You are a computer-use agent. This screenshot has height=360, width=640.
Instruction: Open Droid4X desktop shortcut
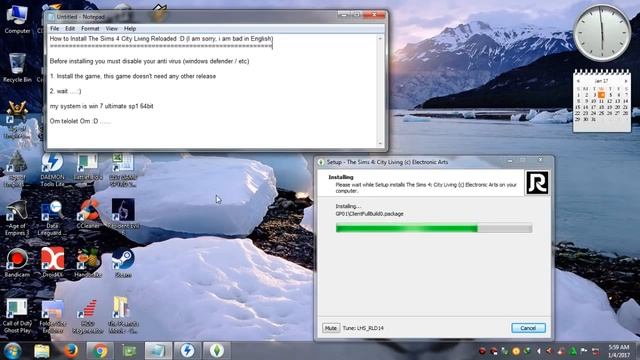[52, 263]
